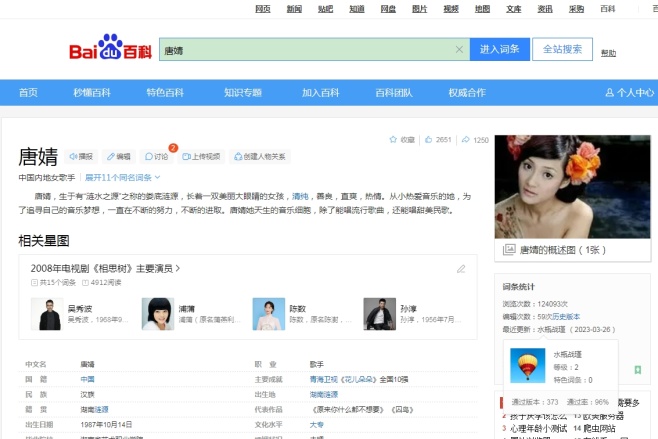Click the 共15个词条 text
Image resolution: width=658 pixels, height=439 pixels.
click(x=57, y=282)
